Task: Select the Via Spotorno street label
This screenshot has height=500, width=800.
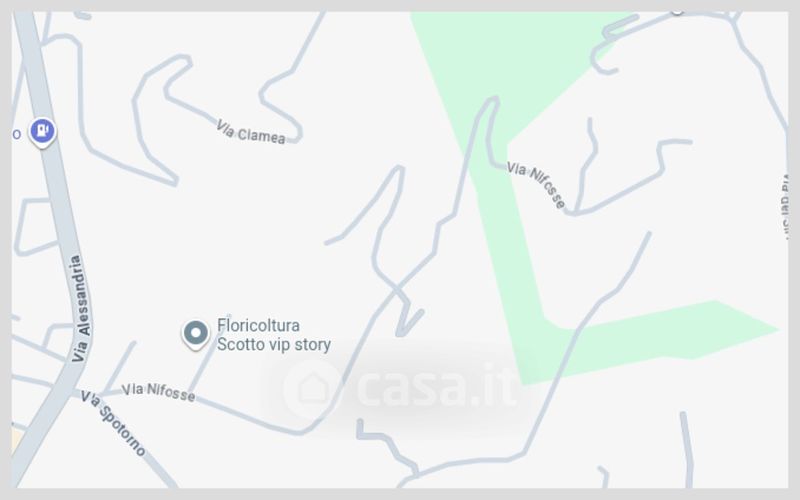Action: tap(113, 423)
